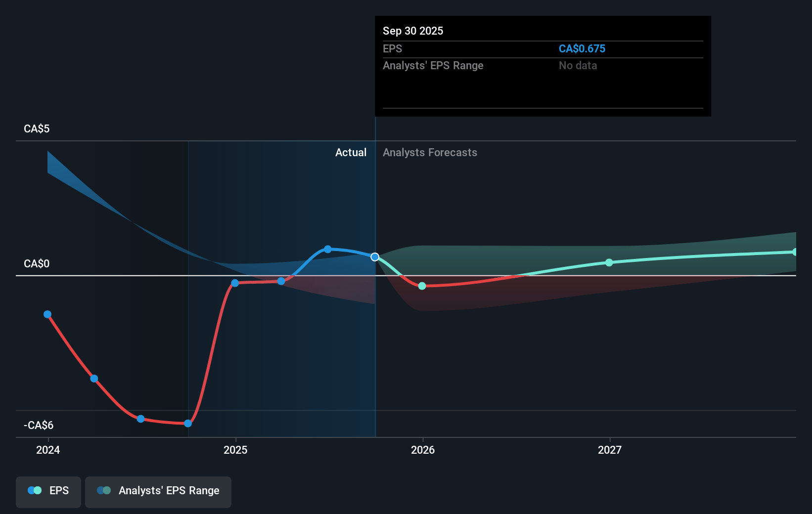Viewport: 812px width, 514px height.
Task: Click the peak EPS point in mid-2025
Action: tap(328, 249)
